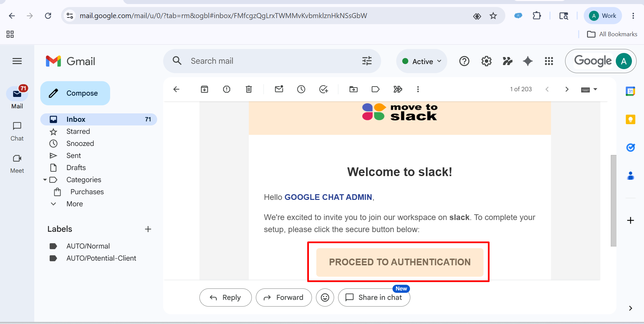
Task: Create new label plus button
Action: pos(148,229)
